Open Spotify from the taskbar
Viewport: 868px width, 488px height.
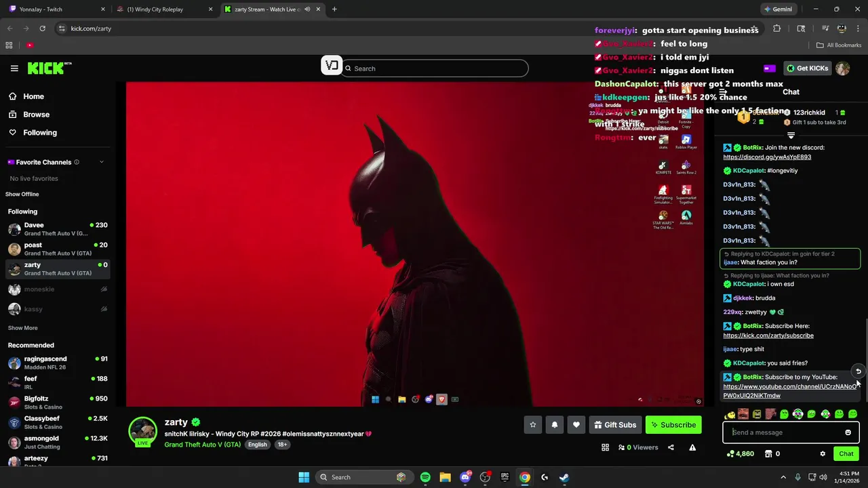tap(425, 477)
